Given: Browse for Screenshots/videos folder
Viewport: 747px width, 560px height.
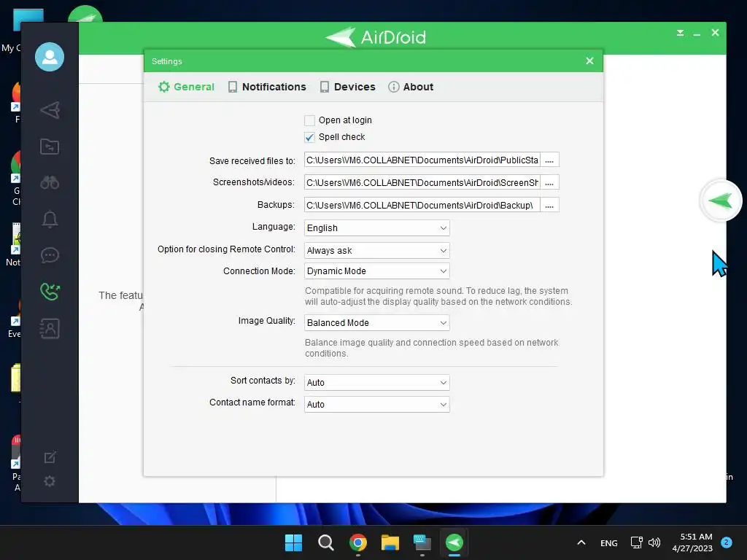Looking at the screenshot, I should pyautogui.click(x=549, y=182).
